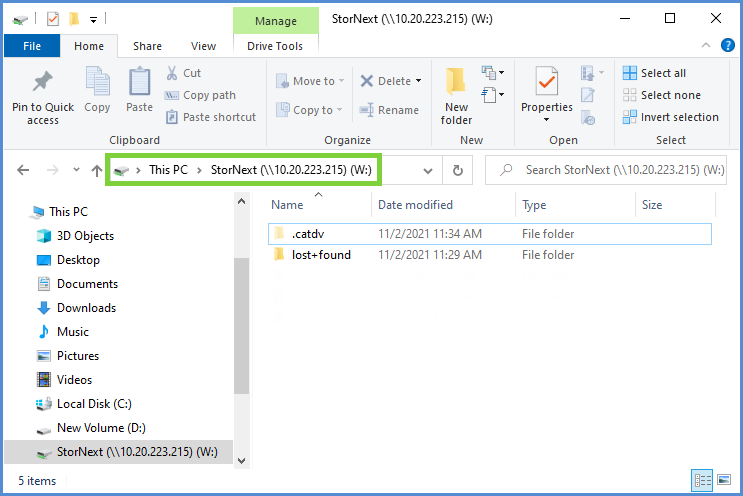Click Invert selection in the ribbon

coord(671,117)
